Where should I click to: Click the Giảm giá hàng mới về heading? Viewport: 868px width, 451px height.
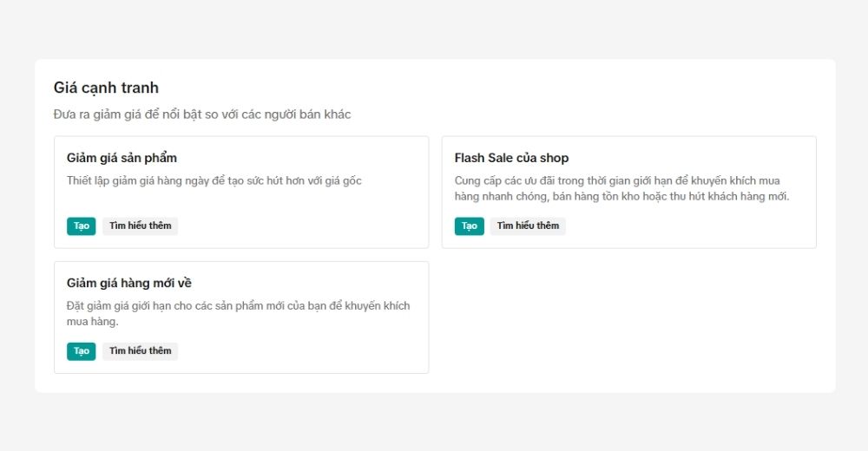pyautogui.click(x=129, y=283)
